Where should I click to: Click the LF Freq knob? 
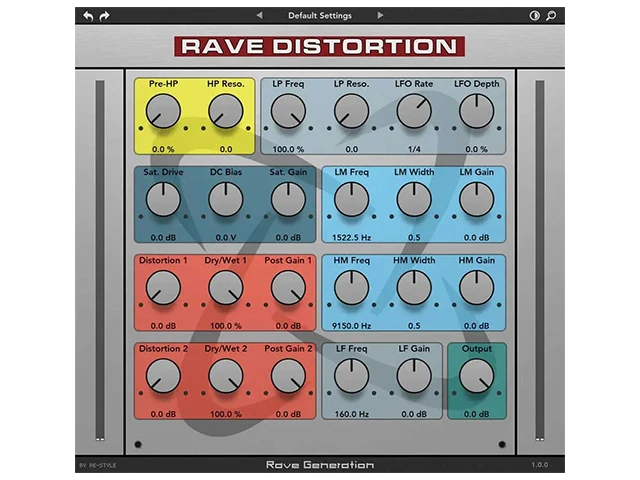pyautogui.click(x=351, y=376)
